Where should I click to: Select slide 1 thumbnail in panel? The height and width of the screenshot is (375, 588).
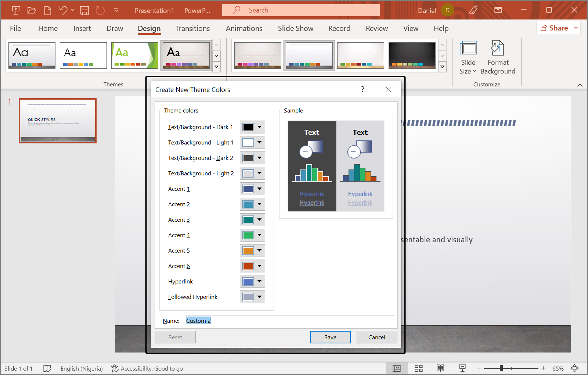click(58, 121)
